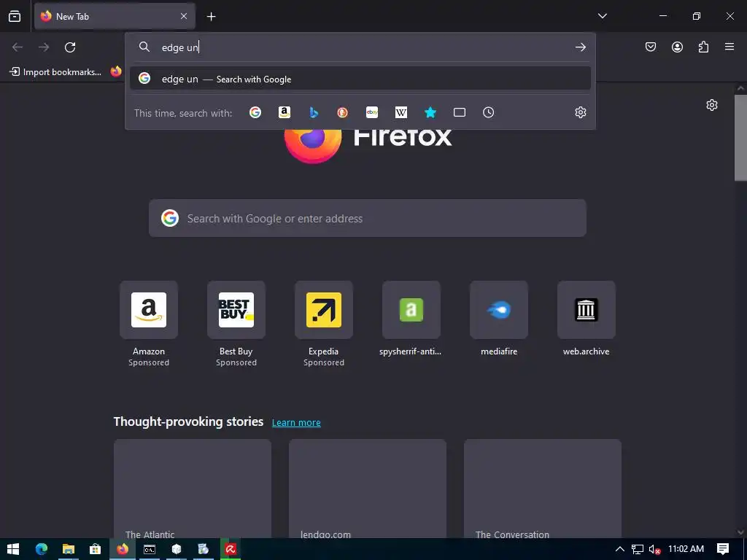The image size is (747, 560).
Task: Click the 11:02 AM clock
Action: point(686,549)
